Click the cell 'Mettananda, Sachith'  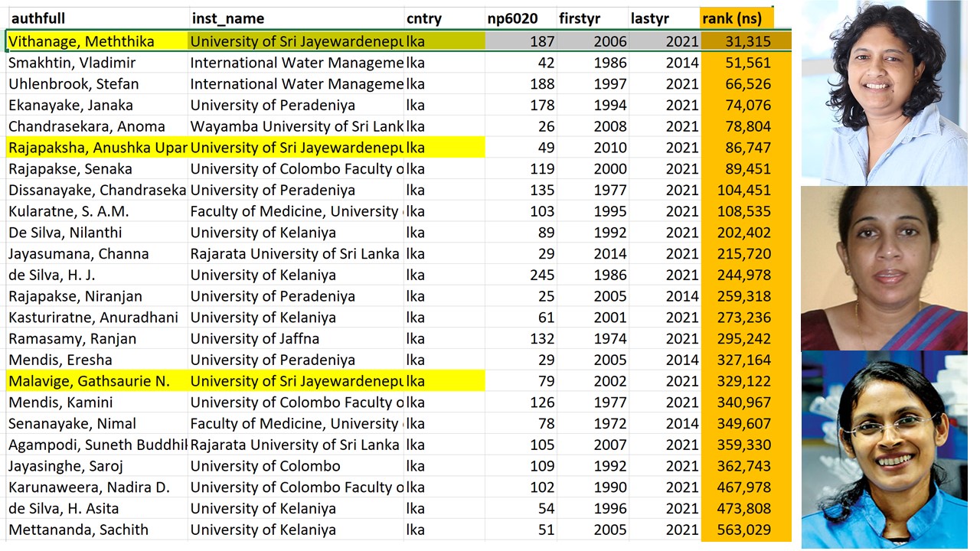[x=97, y=530]
